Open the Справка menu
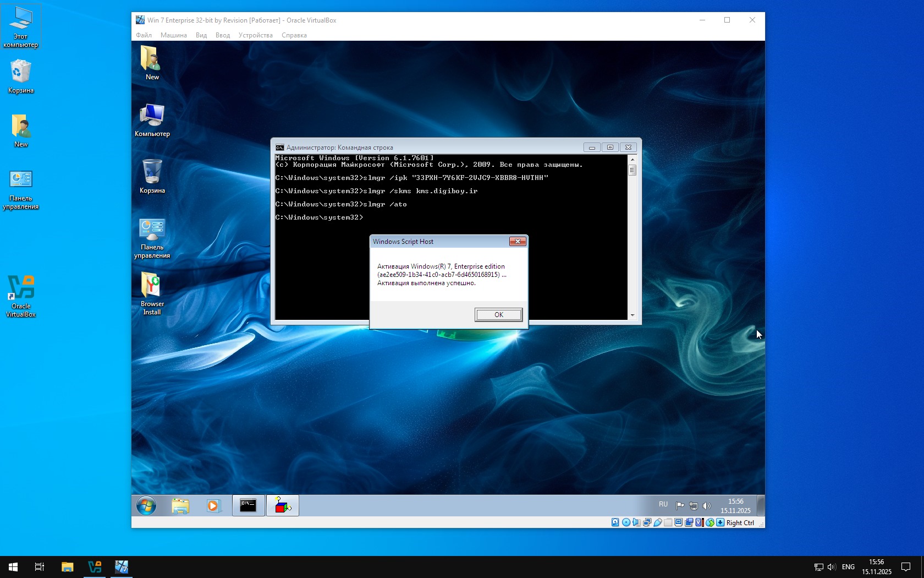 click(x=294, y=35)
